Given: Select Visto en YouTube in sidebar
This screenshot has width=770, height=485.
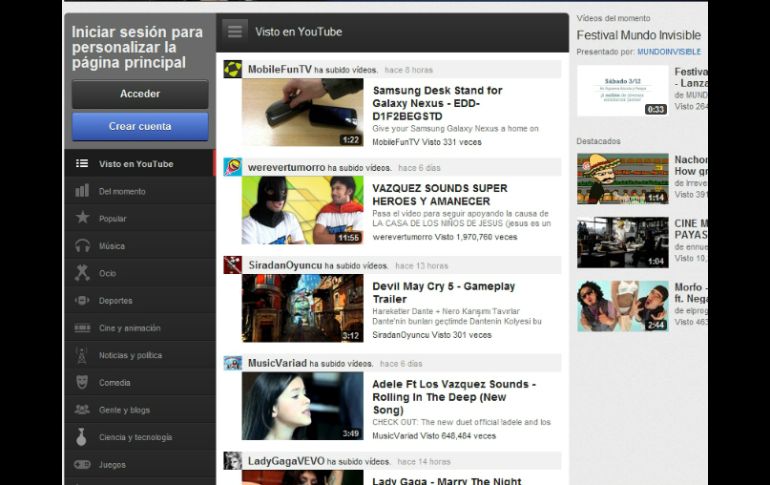Looking at the screenshot, I should [x=136, y=164].
